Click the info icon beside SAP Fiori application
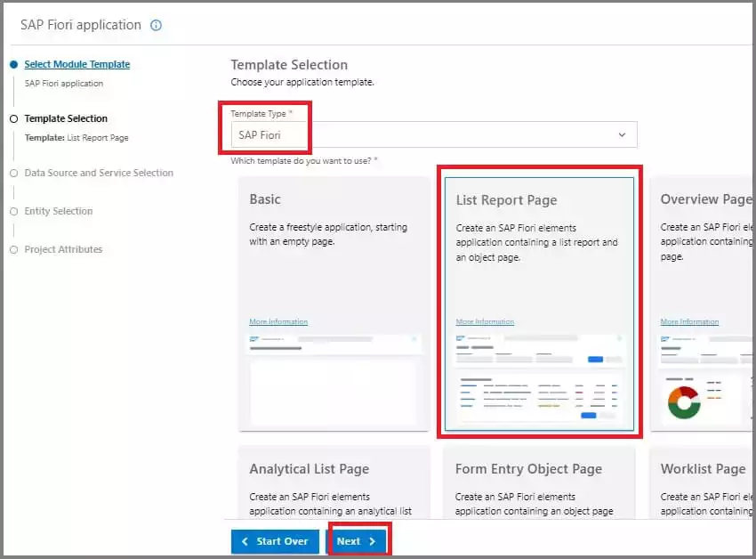The width and height of the screenshot is (756, 559). (x=156, y=25)
